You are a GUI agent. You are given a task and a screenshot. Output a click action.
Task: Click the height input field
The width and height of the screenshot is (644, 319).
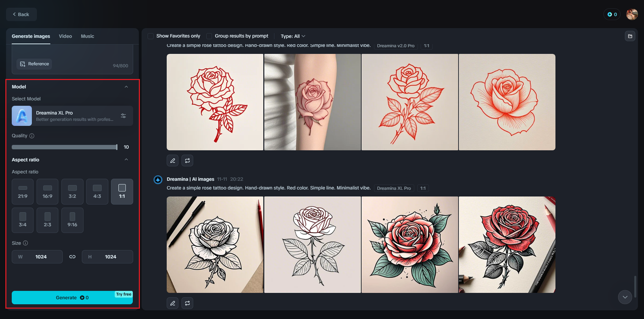[x=108, y=257]
